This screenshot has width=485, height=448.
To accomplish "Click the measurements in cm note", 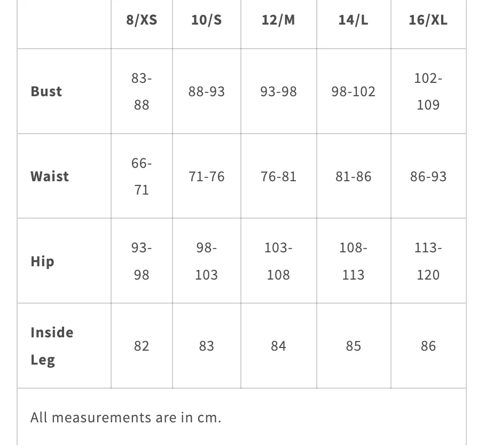I will coord(126,418).
